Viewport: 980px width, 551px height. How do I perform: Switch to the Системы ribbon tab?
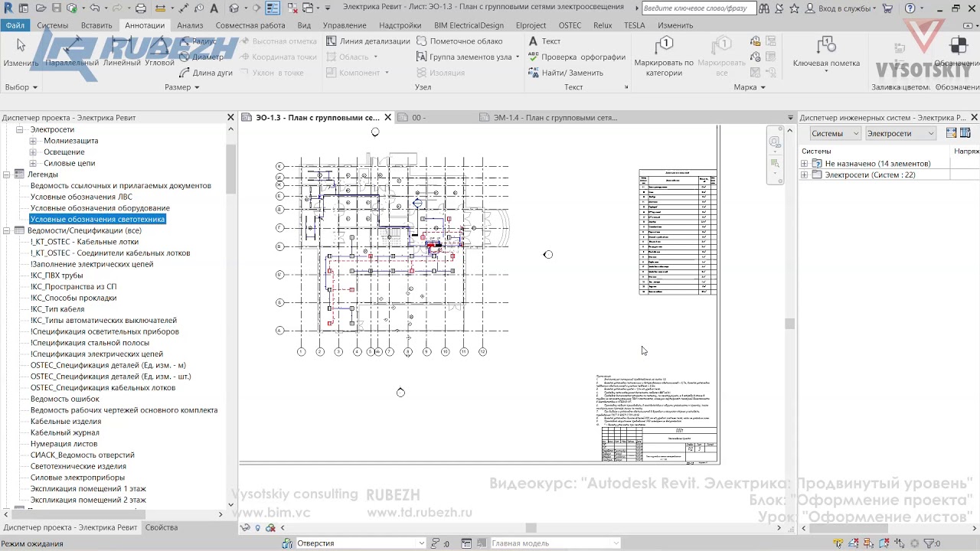[53, 25]
